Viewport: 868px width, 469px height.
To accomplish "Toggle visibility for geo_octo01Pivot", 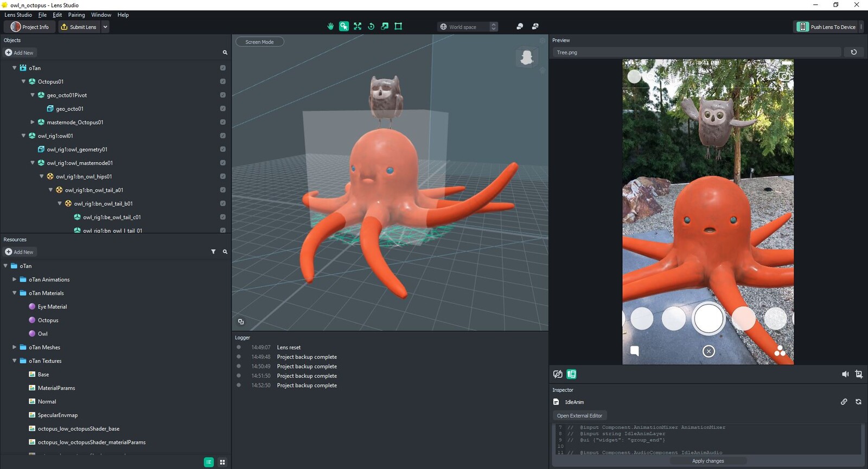I will 222,95.
